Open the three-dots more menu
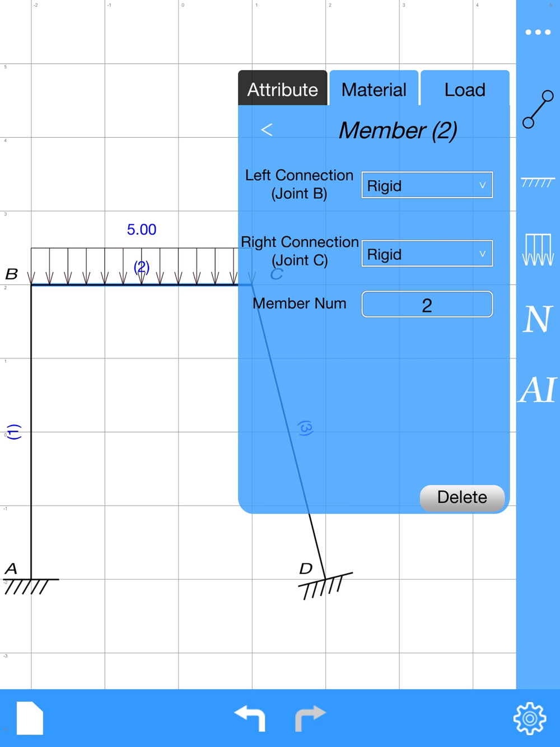560x747 pixels. [x=538, y=32]
